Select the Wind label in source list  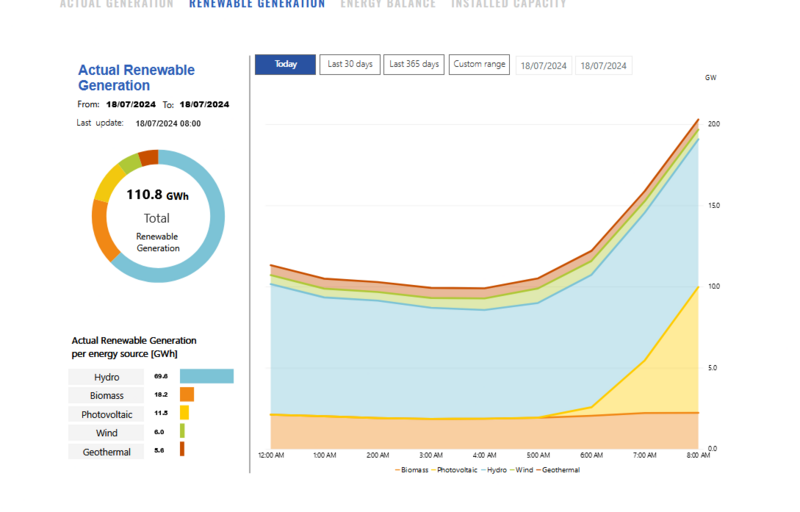pyautogui.click(x=106, y=433)
